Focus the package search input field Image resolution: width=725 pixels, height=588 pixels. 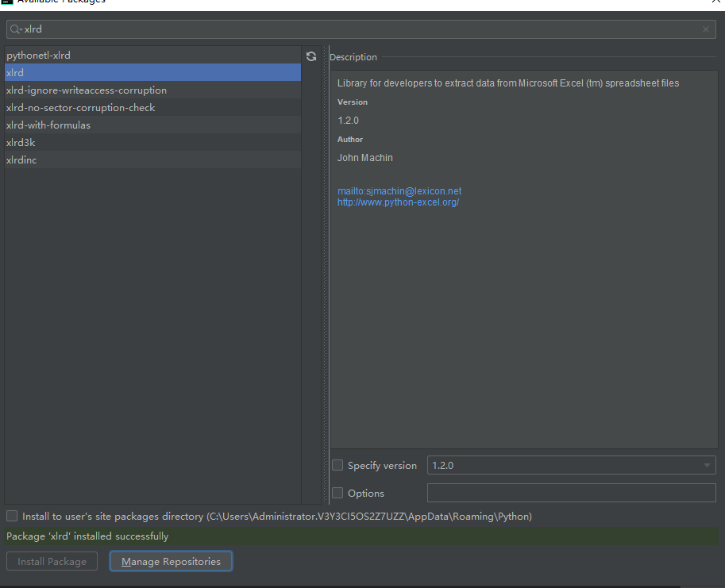pos(357,29)
